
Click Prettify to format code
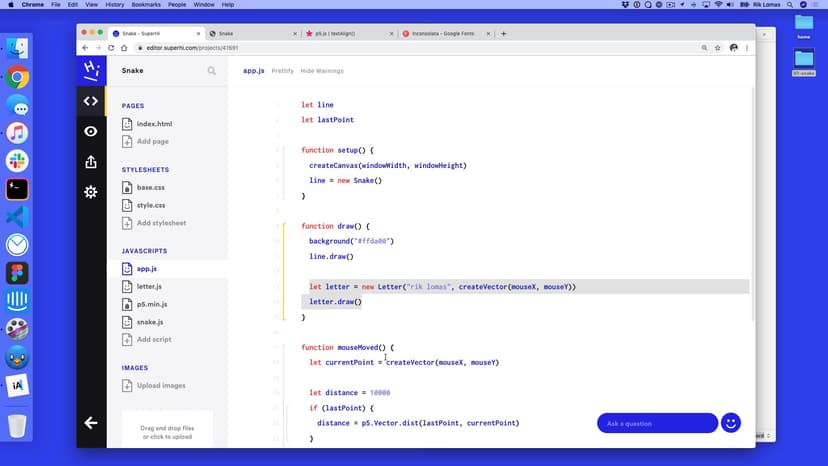pos(283,71)
